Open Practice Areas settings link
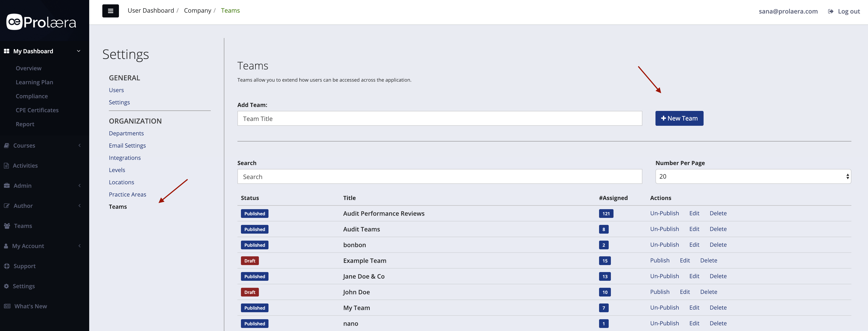 tap(127, 194)
